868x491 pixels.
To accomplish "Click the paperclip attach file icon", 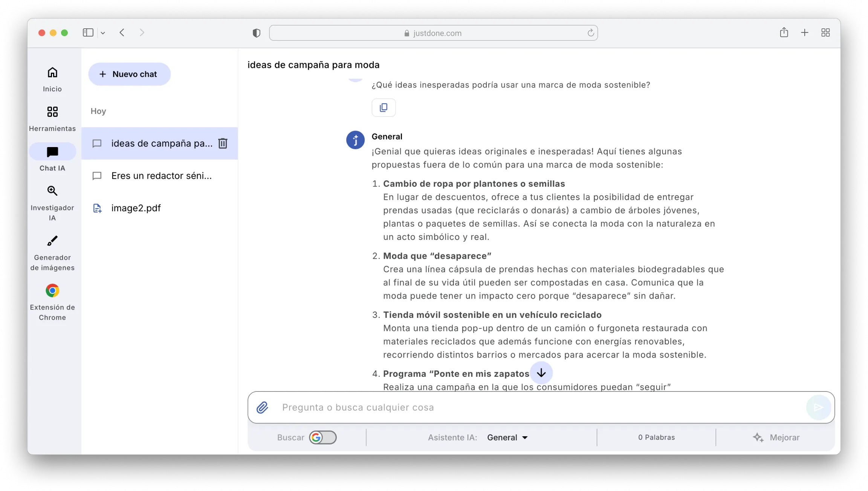I will (262, 408).
